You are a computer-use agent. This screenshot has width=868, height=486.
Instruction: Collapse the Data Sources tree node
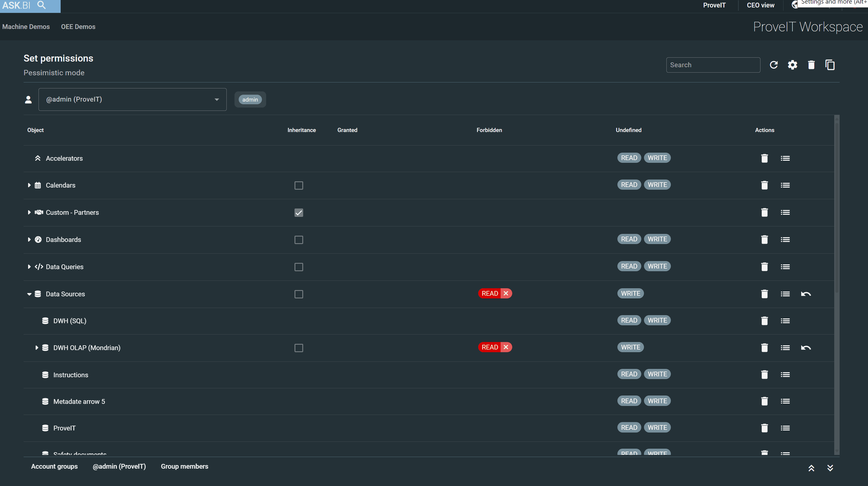tap(29, 294)
